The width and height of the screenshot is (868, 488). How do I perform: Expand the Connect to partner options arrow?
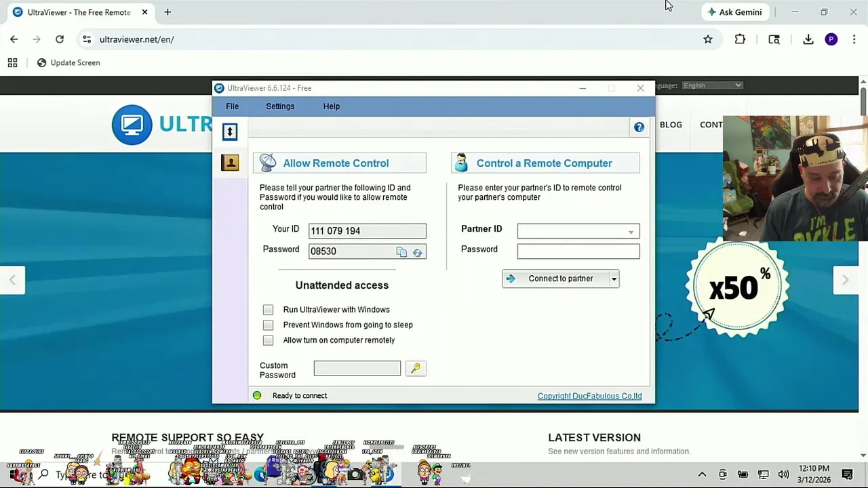[x=614, y=279]
